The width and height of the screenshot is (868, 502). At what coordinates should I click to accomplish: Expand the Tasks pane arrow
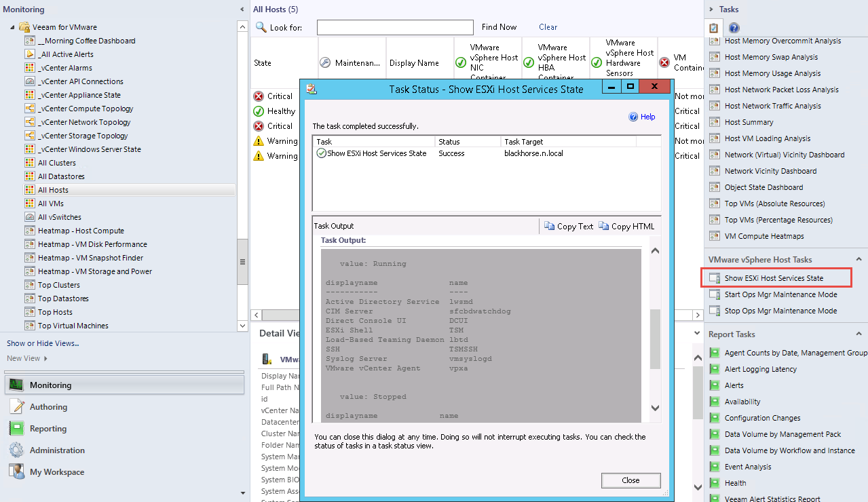click(711, 9)
